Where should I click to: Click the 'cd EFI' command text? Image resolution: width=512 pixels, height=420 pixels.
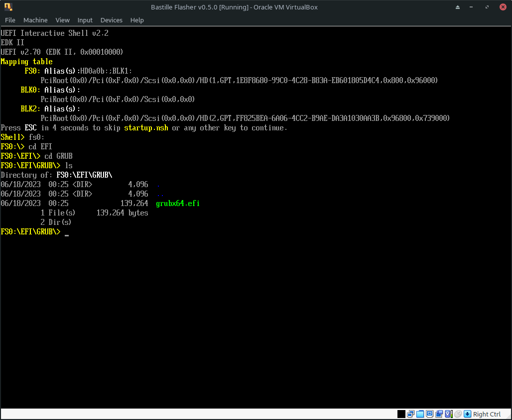point(40,147)
